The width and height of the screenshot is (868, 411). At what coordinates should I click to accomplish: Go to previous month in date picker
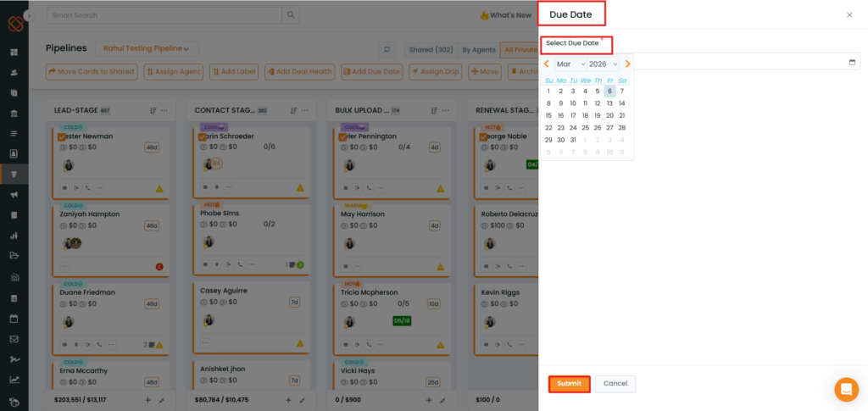[547, 64]
